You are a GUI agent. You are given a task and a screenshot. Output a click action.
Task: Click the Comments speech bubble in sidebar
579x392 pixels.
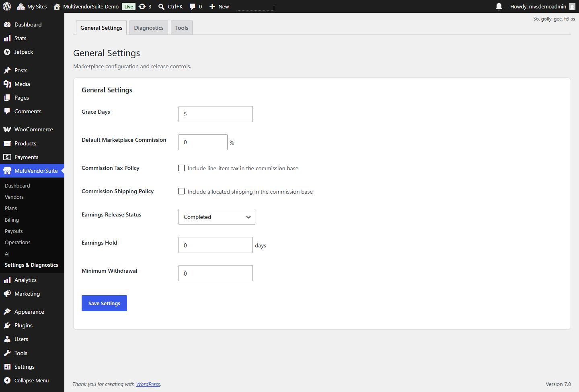pyautogui.click(x=7, y=111)
